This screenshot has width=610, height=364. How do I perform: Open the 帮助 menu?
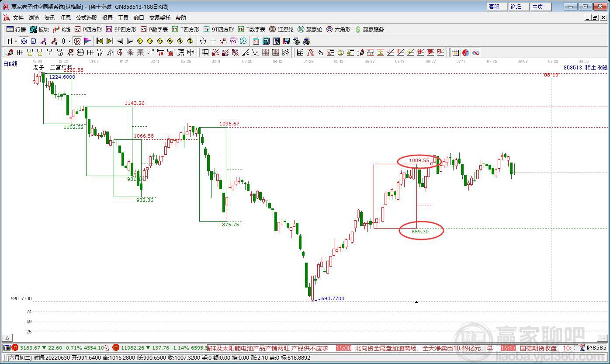(181, 18)
